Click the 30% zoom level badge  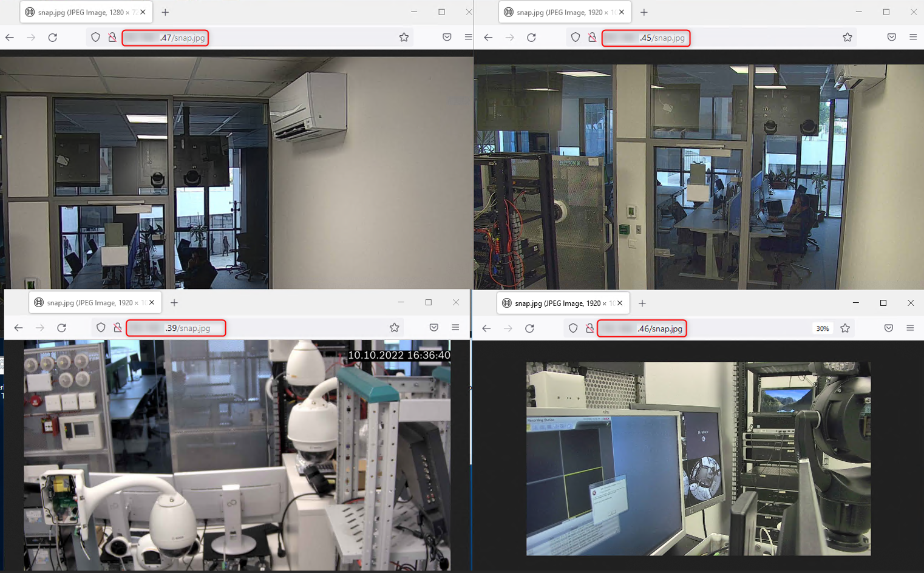coord(823,328)
